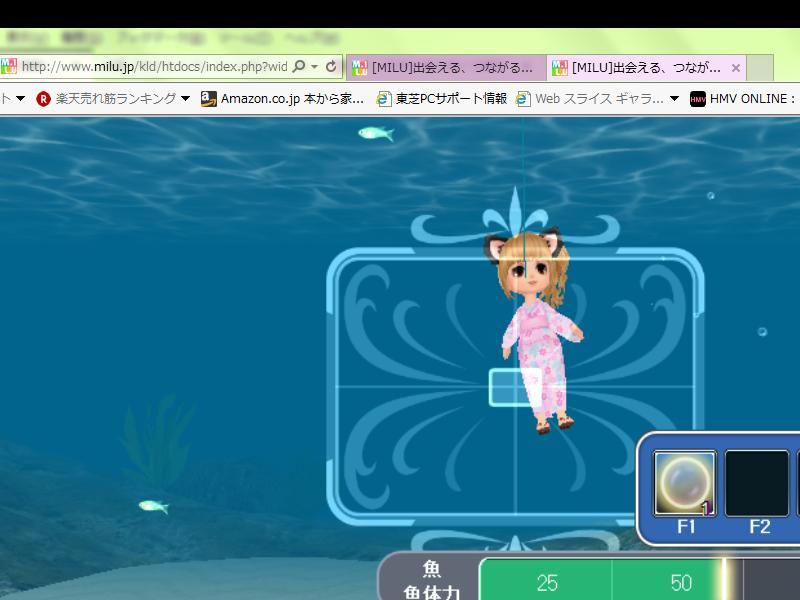Click the small rectangle at the frame's center
The image size is (800, 600).
(515, 388)
